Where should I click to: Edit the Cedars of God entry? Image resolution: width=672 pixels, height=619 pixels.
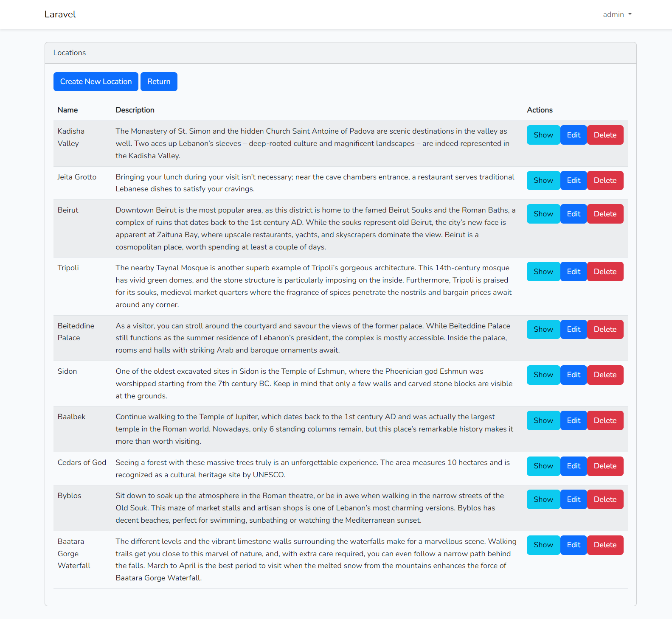pyautogui.click(x=574, y=466)
